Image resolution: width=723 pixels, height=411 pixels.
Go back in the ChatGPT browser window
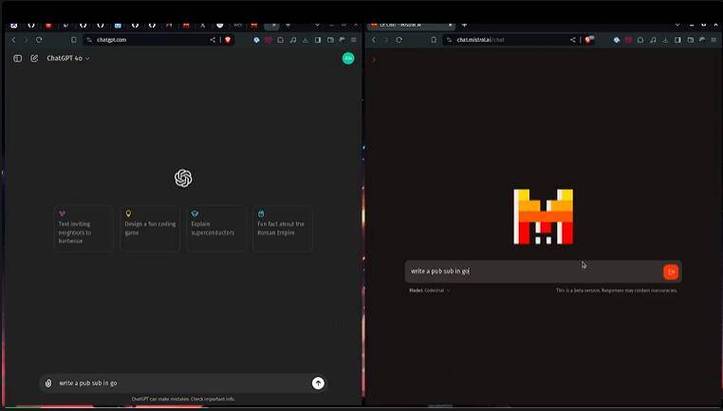coord(13,40)
